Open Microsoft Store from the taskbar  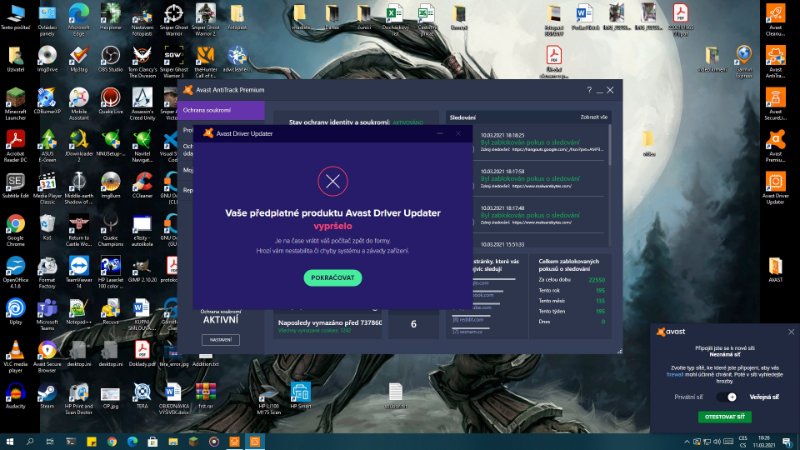pos(153,441)
